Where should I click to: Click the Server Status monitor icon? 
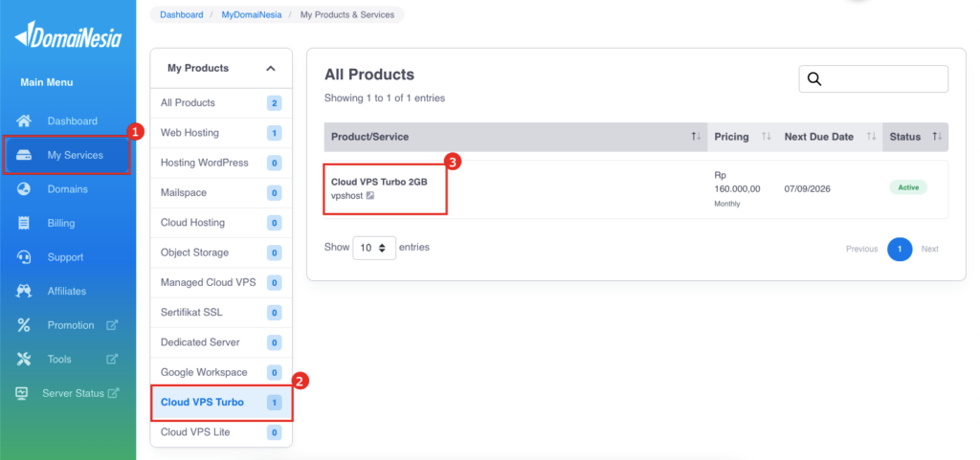coord(22,393)
